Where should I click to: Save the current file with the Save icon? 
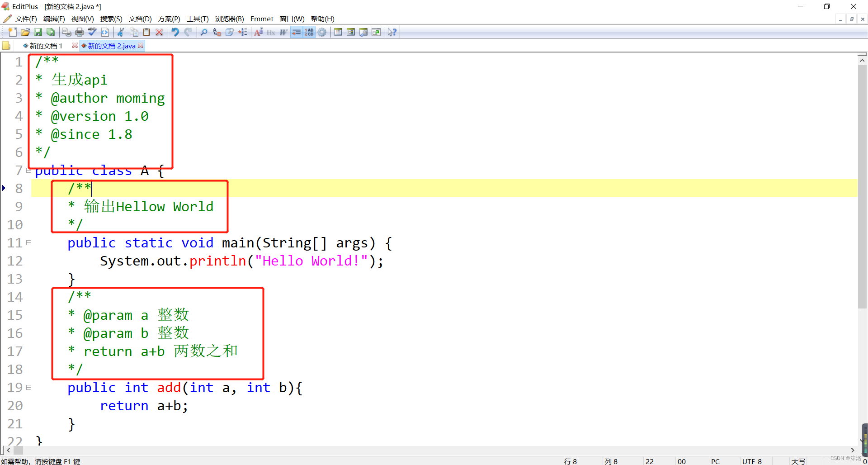(x=38, y=32)
